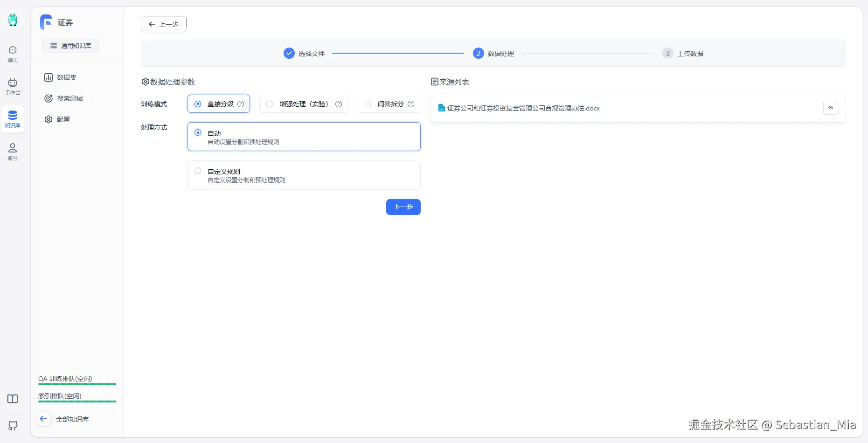Click the user avatar at top left
868x443 pixels.
pyautogui.click(x=13, y=20)
